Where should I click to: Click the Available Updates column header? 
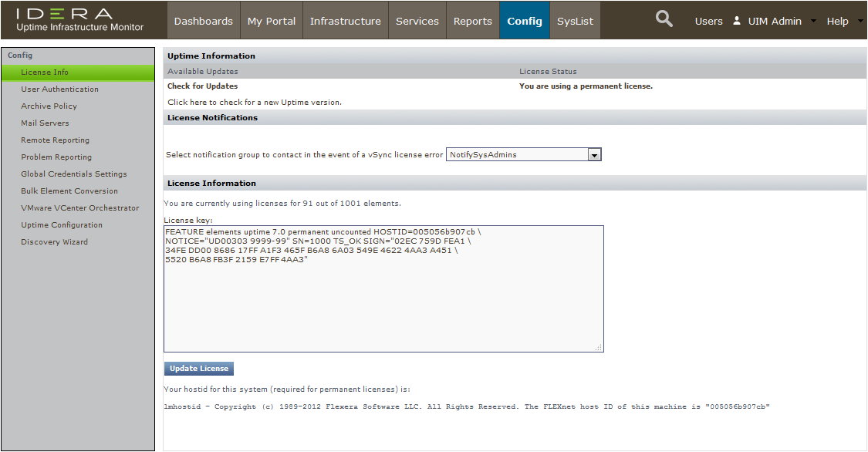click(x=203, y=72)
